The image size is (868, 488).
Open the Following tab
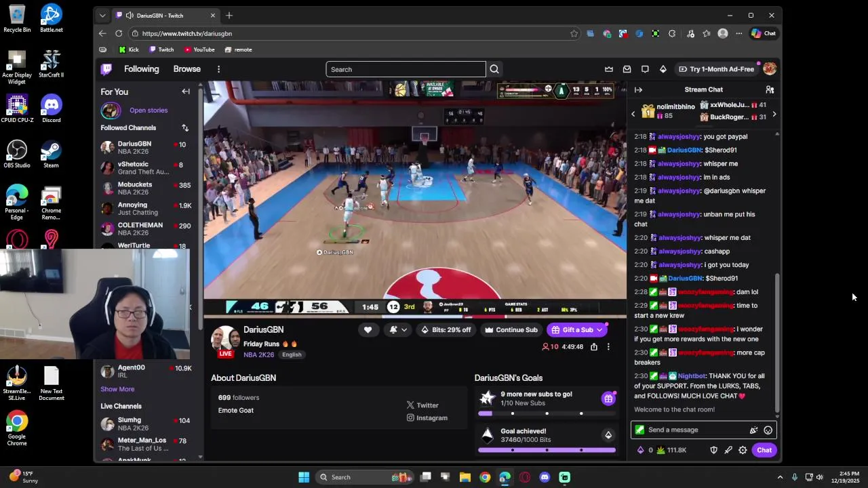click(x=141, y=69)
